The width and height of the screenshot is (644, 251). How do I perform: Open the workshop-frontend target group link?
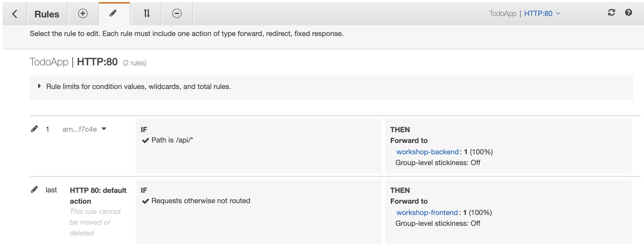pos(427,213)
